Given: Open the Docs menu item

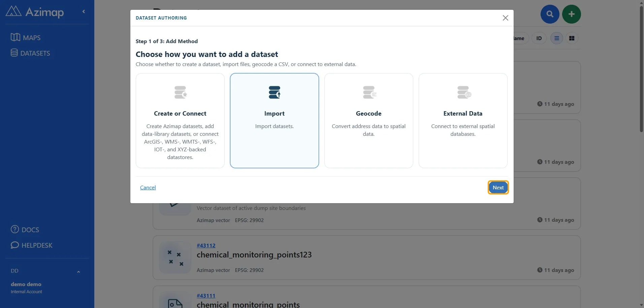Looking at the screenshot, I should coord(25,229).
